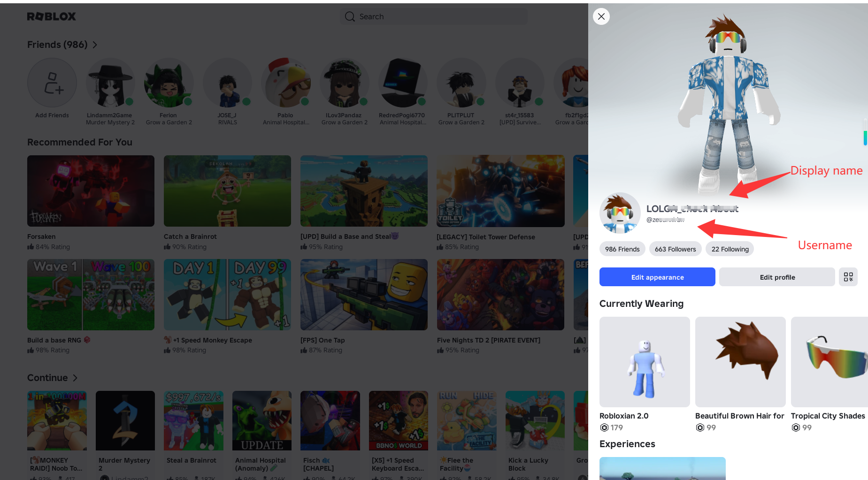Open the Kick a Lucky Block thumbnail
This screenshot has height=480, width=868.
point(535,420)
